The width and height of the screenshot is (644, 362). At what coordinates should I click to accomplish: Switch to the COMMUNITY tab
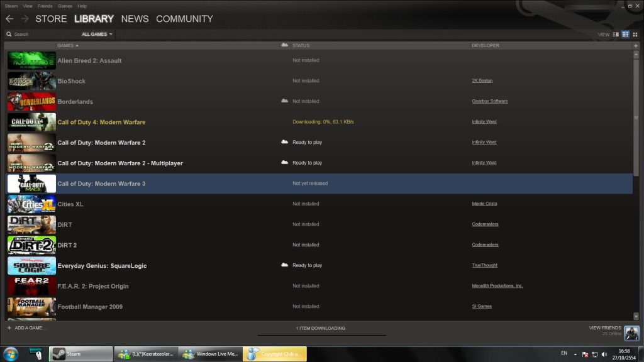tap(184, 19)
